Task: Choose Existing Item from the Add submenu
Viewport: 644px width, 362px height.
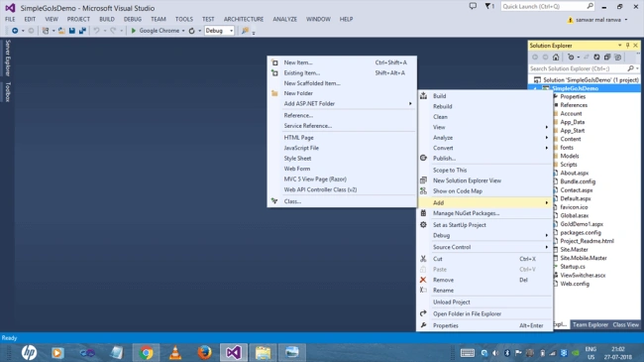Action: 342,72
